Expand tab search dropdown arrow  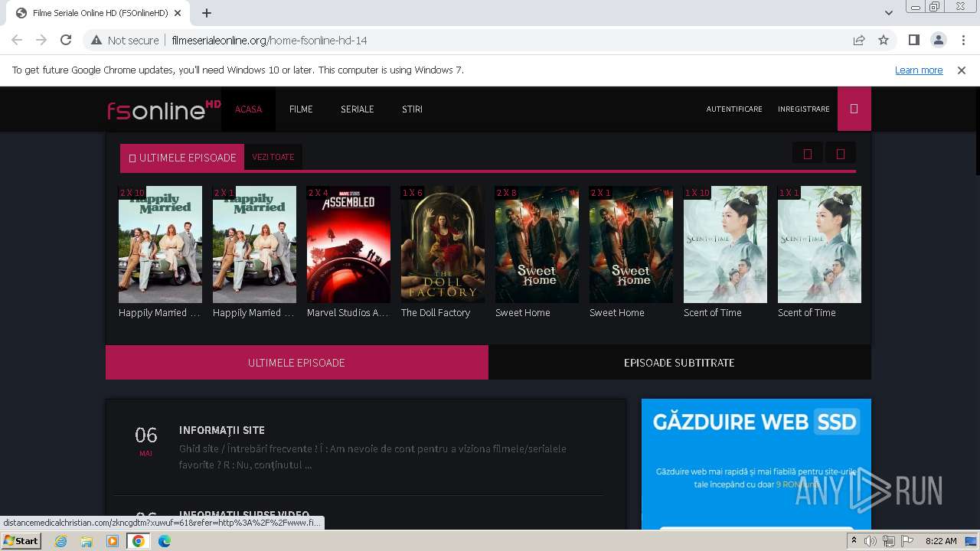click(888, 13)
